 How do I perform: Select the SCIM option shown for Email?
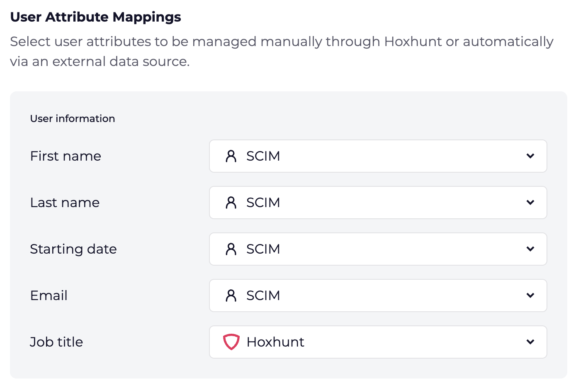[263, 296]
